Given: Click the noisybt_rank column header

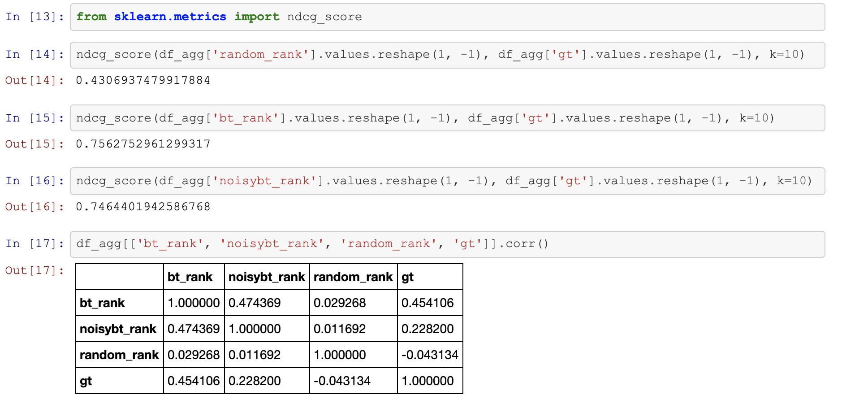Looking at the screenshot, I should (x=267, y=277).
